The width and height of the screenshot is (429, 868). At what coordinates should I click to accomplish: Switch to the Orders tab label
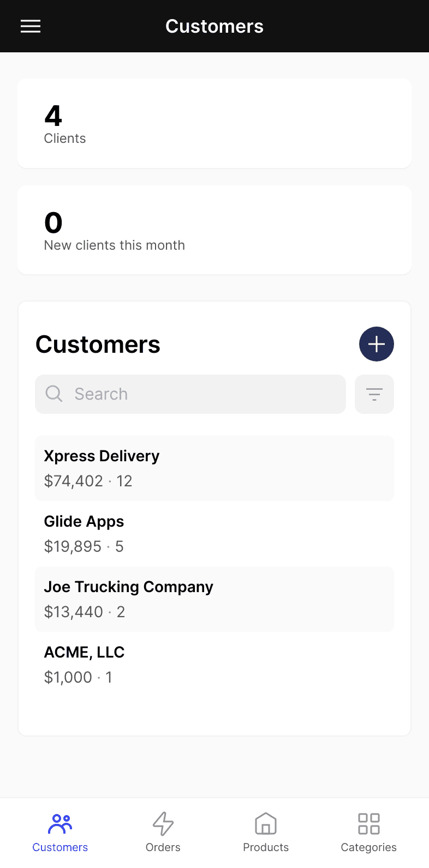163,847
